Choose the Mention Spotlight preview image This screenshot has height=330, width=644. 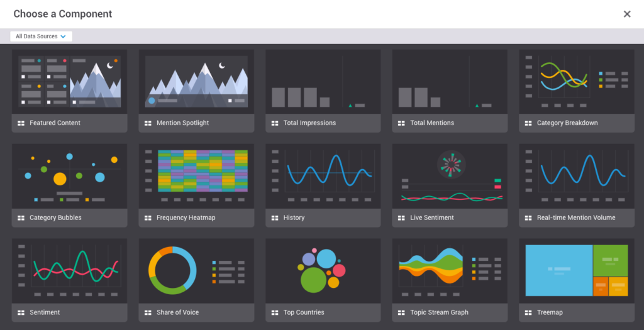196,82
